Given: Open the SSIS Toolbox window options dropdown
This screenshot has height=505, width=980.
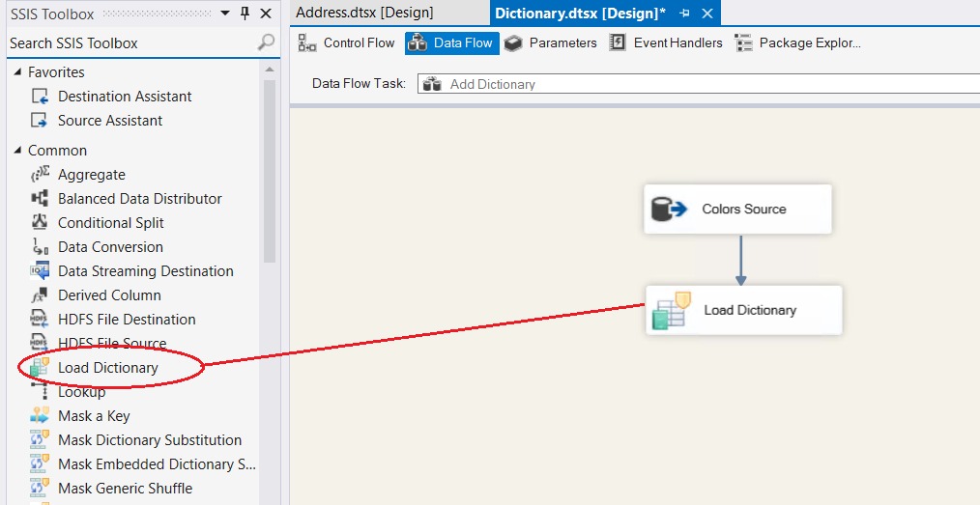Looking at the screenshot, I should tap(225, 14).
